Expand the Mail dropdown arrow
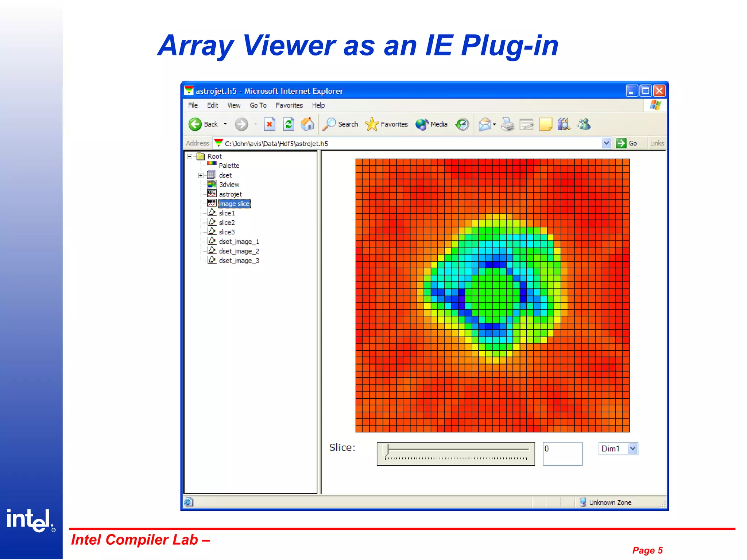 495,124
